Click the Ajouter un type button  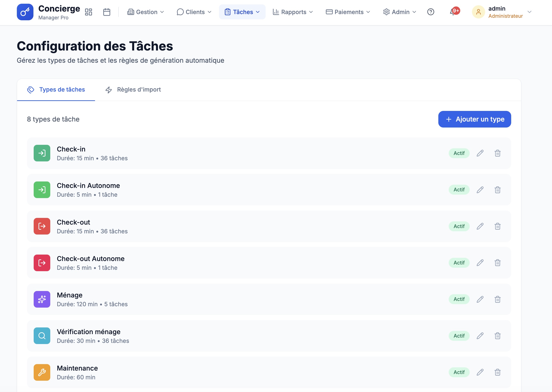474,119
